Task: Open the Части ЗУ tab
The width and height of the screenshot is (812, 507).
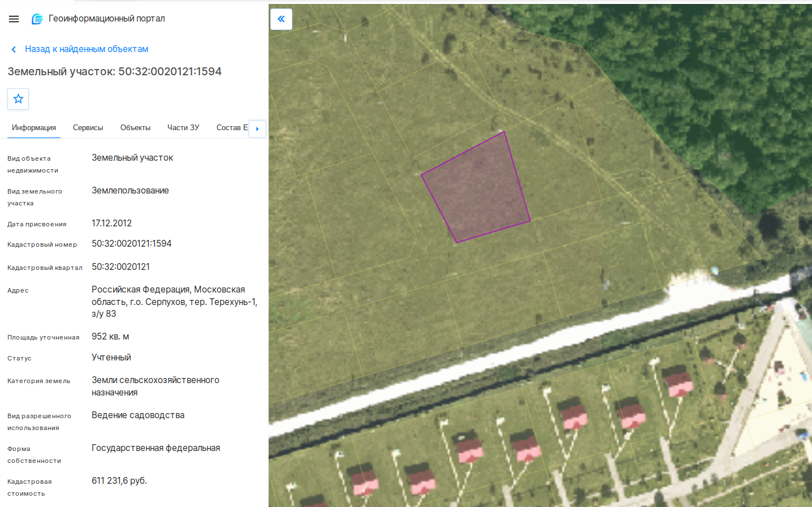Action: click(183, 128)
